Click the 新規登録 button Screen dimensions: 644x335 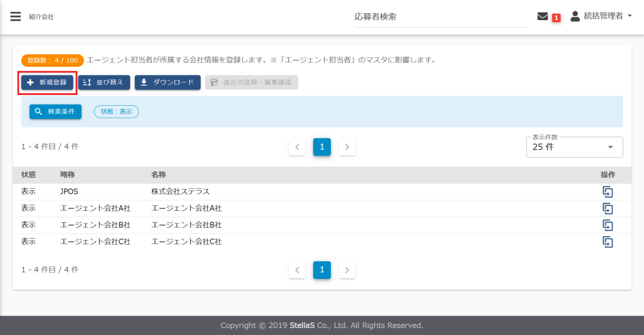pyautogui.click(x=47, y=82)
